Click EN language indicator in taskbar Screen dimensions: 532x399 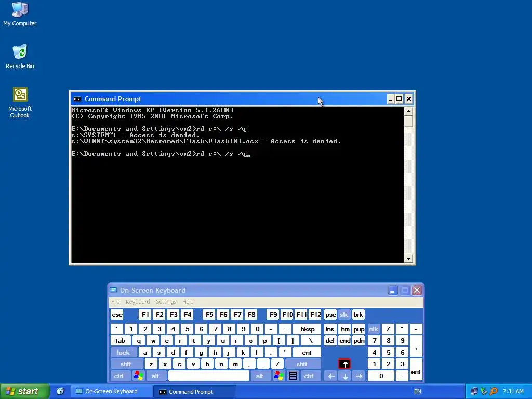pos(418,391)
